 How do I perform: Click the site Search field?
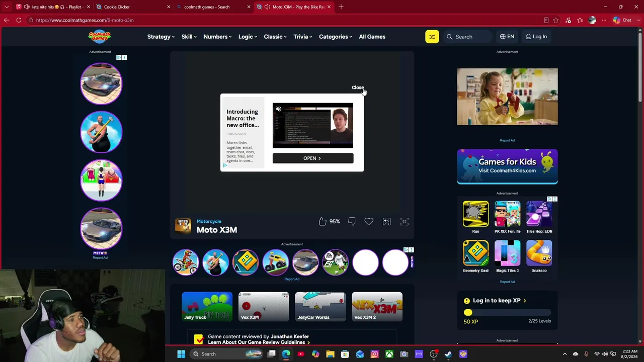(x=468, y=37)
